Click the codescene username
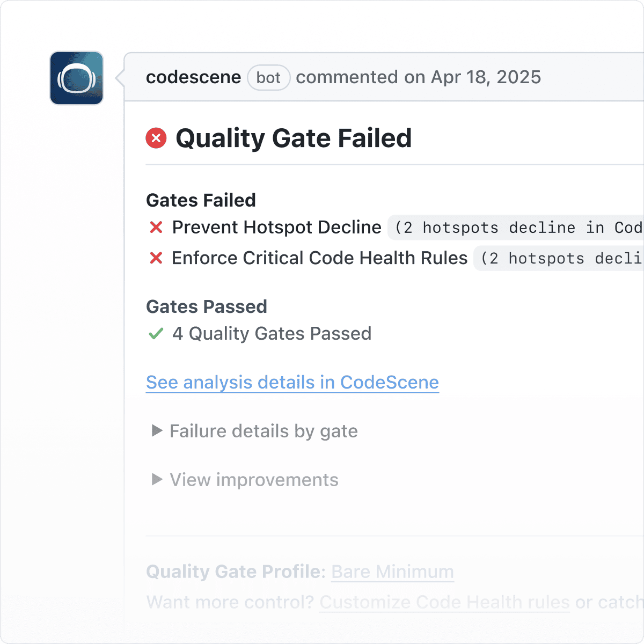Screen dimensions: 644x644 point(193,77)
